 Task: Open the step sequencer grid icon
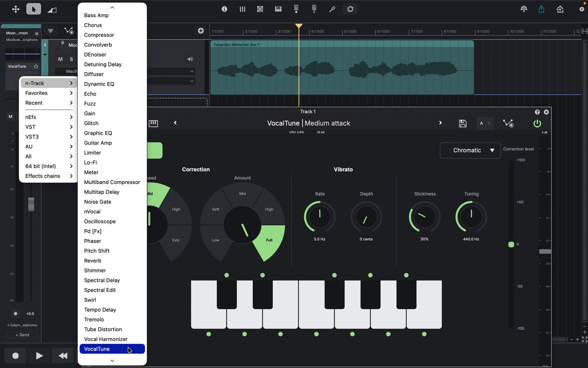pyautogui.click(x=260, y=9)
